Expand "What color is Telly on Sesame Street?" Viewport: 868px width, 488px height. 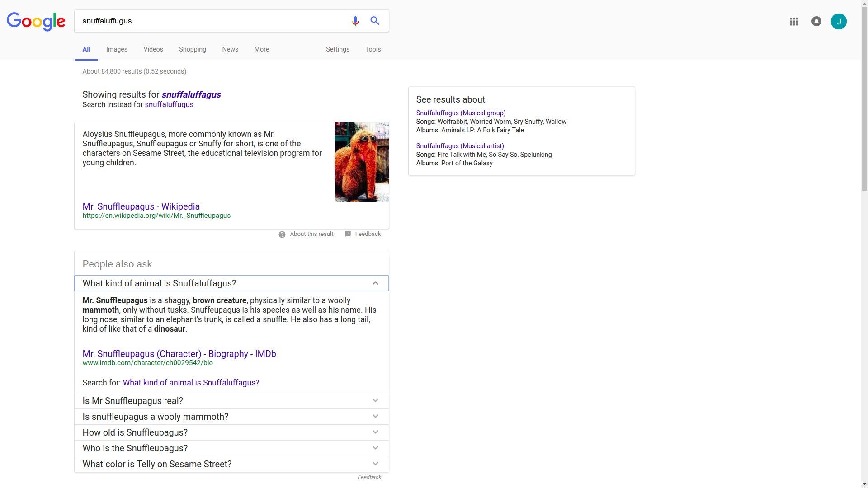coord(231,464)
